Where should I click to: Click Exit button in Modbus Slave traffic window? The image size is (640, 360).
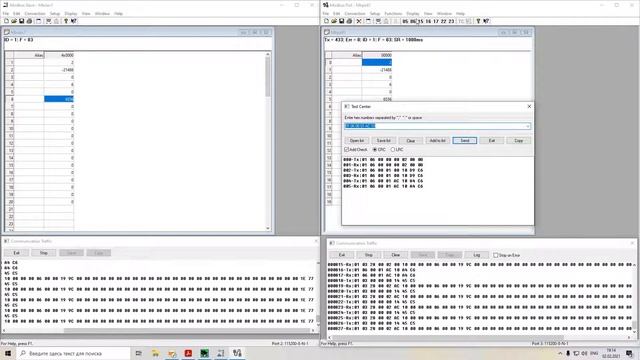(x=16, y=253)
